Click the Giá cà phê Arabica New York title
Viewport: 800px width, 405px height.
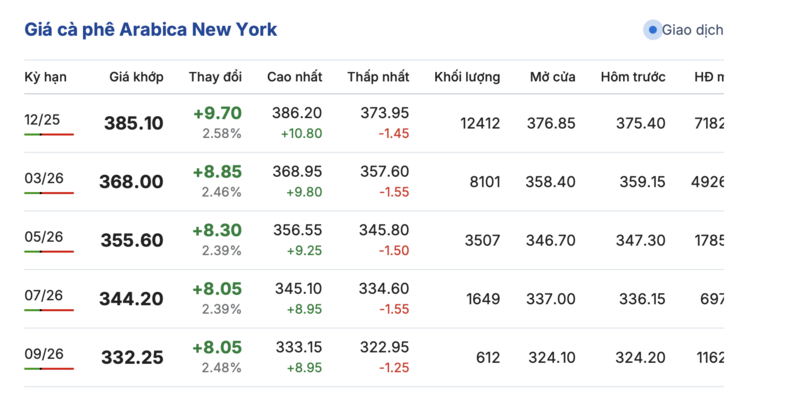(x=151, y=30)
